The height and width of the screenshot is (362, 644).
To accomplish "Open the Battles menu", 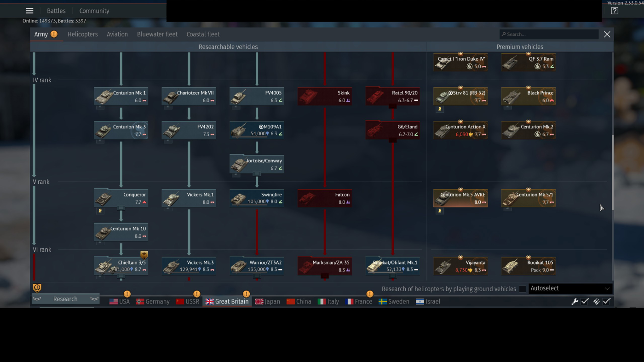I will point(56,11).
